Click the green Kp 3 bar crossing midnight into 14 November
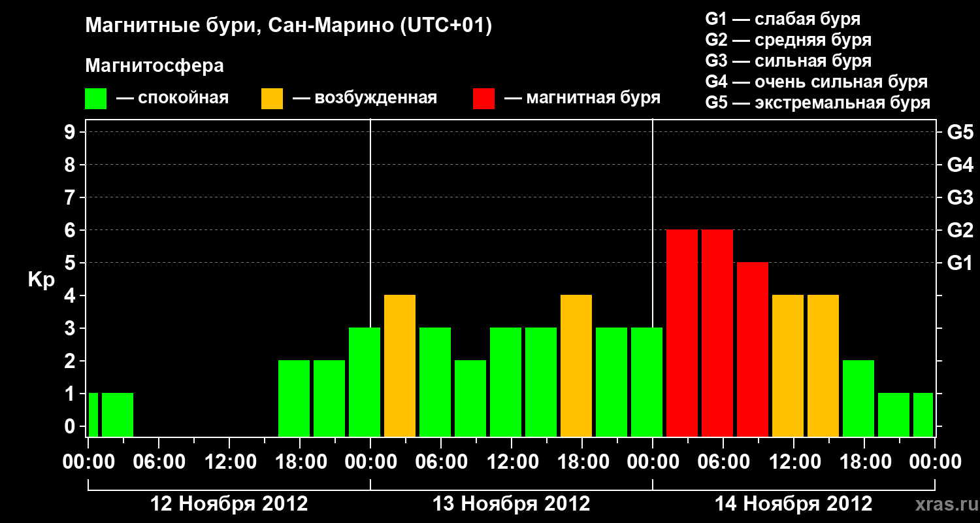 pos(647,382)
